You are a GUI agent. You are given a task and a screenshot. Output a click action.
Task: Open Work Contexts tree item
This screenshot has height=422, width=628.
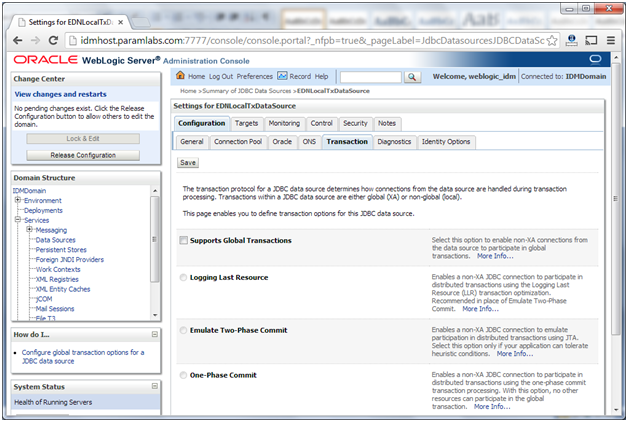(58, 269)
